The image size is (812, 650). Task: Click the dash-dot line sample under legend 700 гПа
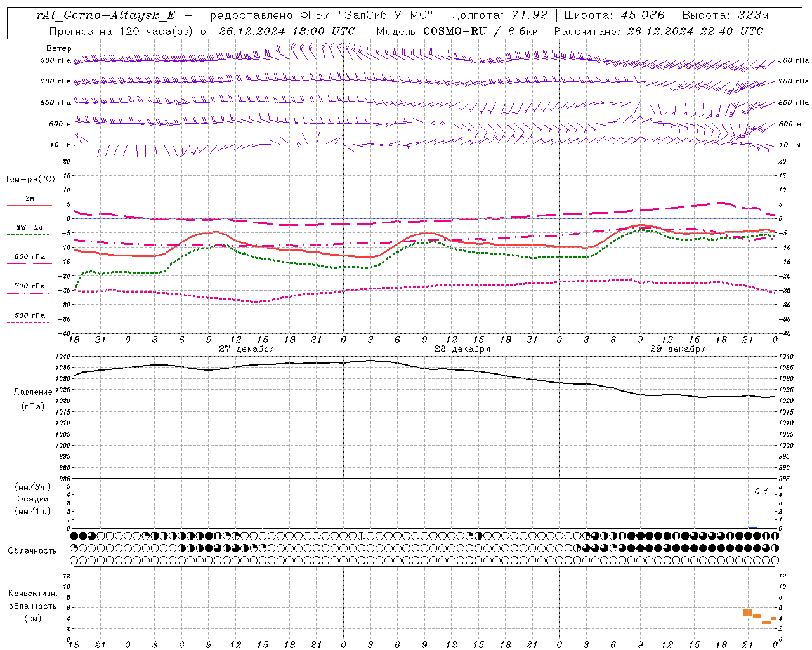(x=29, y=293)
